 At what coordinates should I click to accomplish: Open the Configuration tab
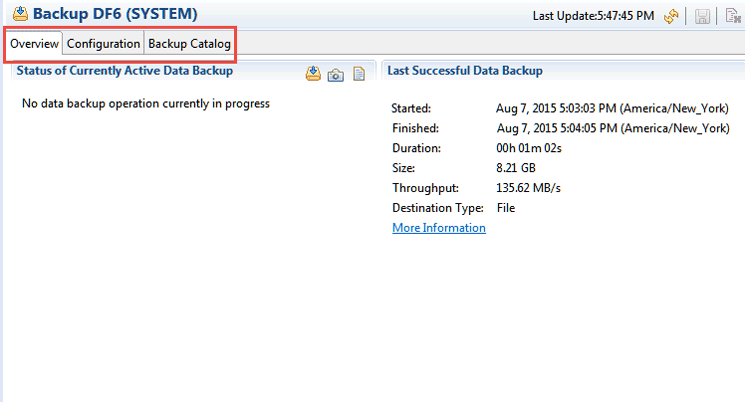103,44
